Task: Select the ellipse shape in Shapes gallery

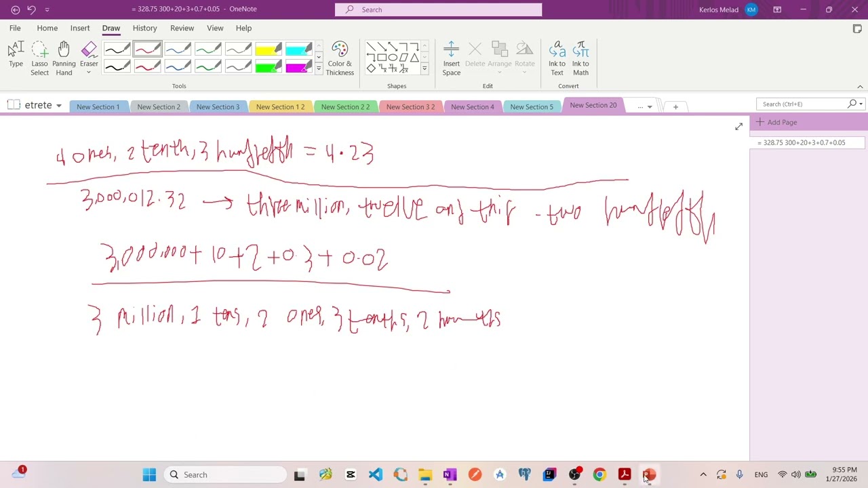Action: pos(393,58)
